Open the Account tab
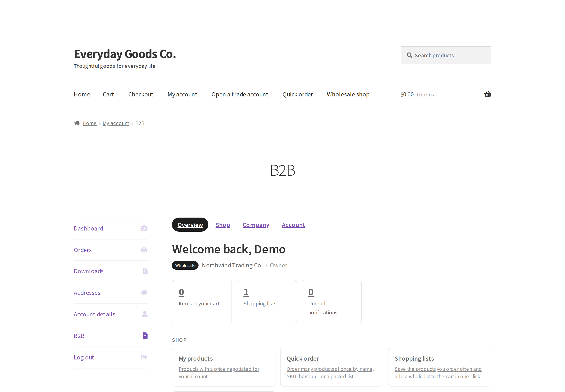The width and height of the screenshot is (565, 392). point(293,225)
